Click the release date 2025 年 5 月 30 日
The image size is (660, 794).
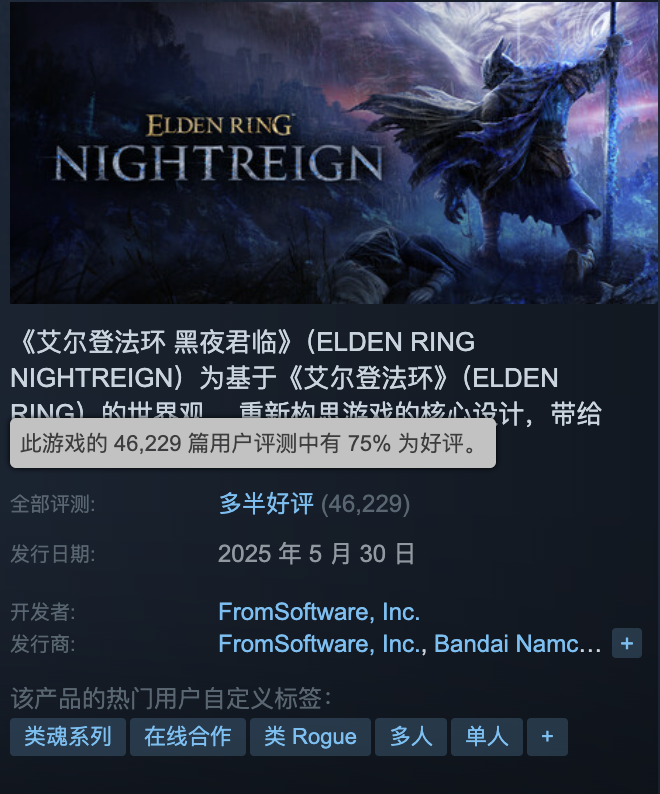pyautogui.click(x=317, y=553)
